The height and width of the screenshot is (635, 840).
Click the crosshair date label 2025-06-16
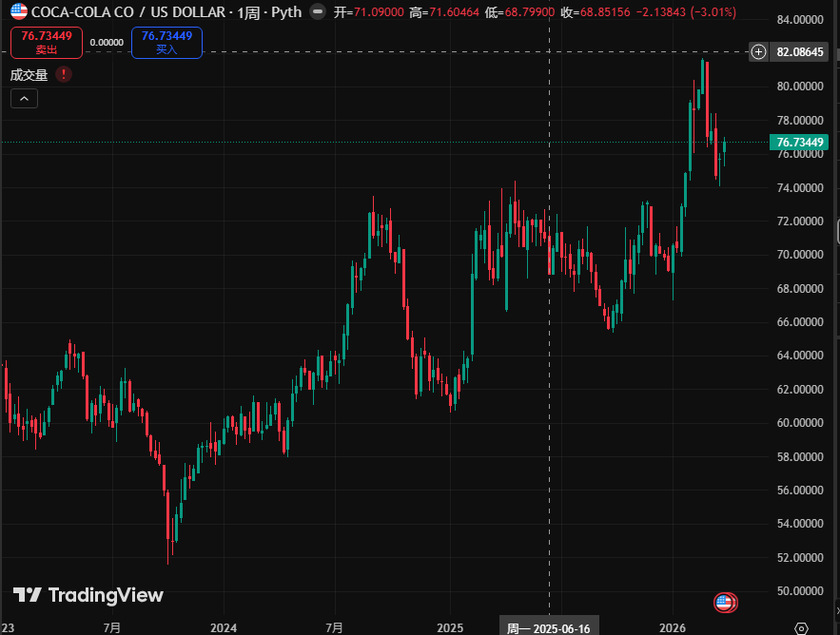(549, 628)
